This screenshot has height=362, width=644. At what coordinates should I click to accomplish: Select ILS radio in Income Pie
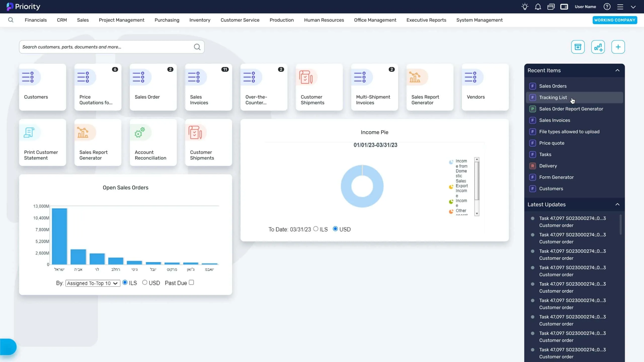pyautogui.click(x=316, y=229)
